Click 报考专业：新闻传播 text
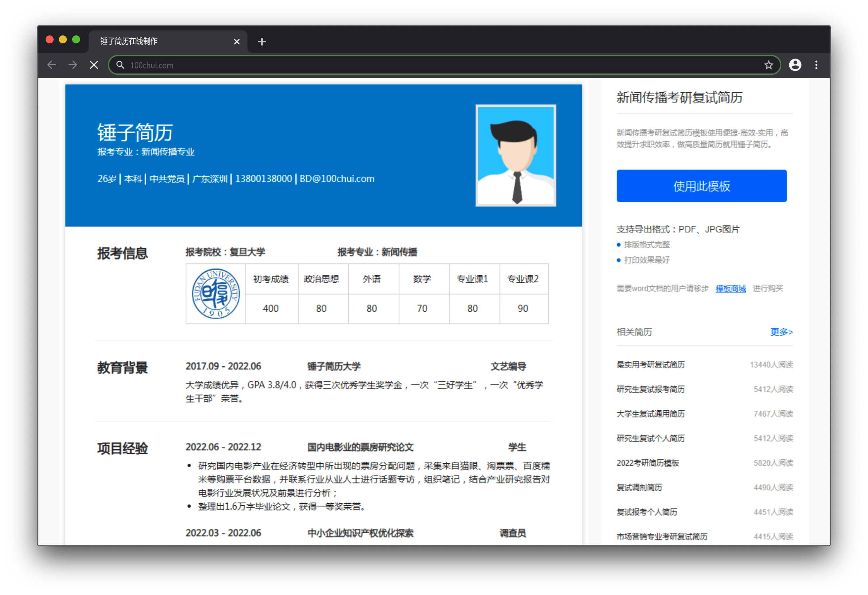 [377, 252]
